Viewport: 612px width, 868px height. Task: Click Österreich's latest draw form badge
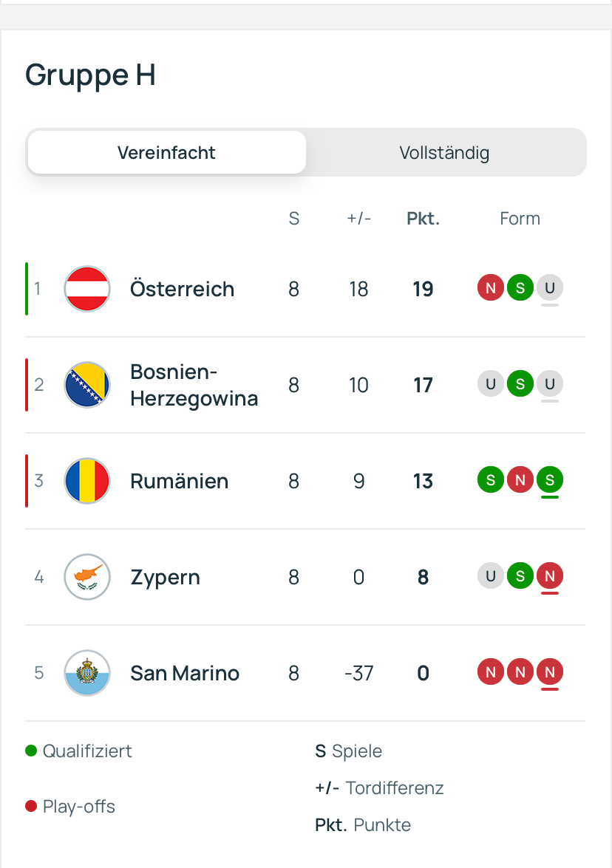point(549,288)
